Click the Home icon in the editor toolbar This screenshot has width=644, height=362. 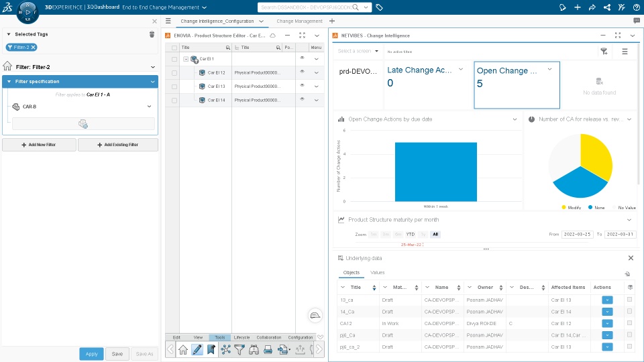point(183,350)
